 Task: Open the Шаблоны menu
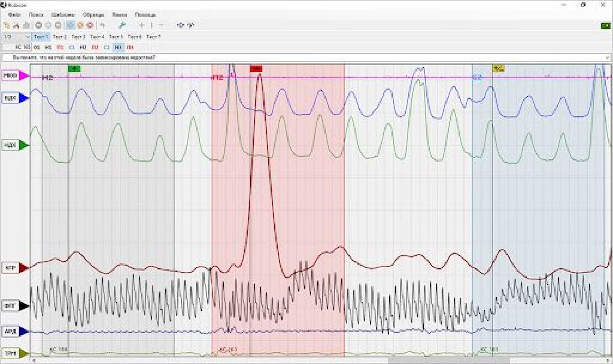click(x=63, y=15)
